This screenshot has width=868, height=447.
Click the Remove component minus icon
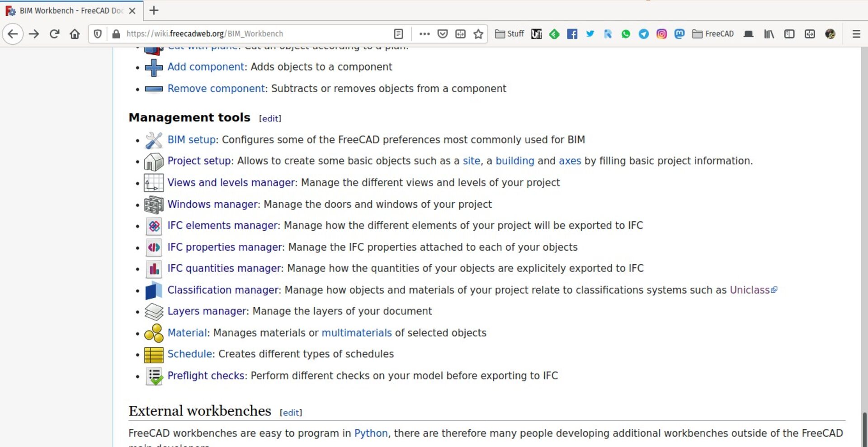click(x=154, y=89)
